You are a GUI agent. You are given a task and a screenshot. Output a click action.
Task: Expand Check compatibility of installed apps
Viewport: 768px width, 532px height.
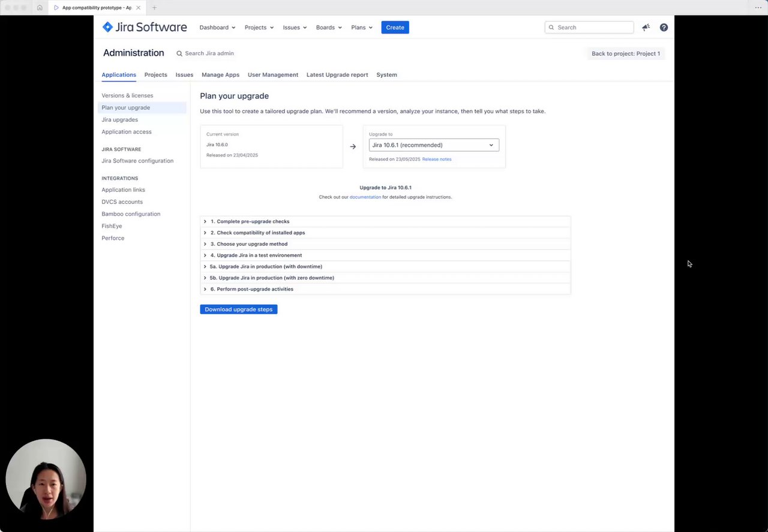[257, 233]
